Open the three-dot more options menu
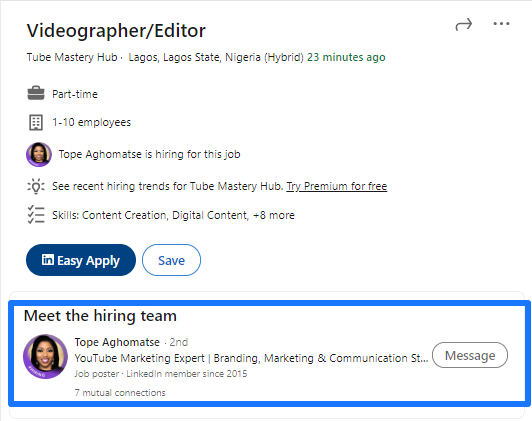The width and height of the screenshot is (532, 421). pyautogui.click(x=501, y=23)
